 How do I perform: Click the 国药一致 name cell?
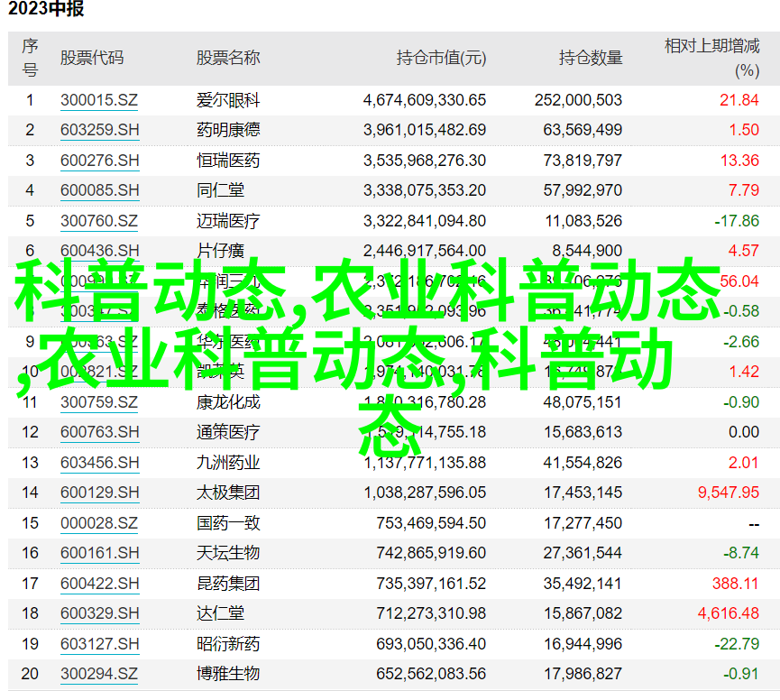[228, 523]
